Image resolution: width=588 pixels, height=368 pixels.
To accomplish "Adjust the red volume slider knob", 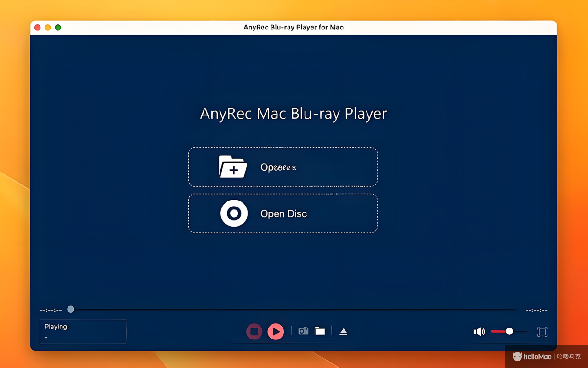I will (509, 331).
